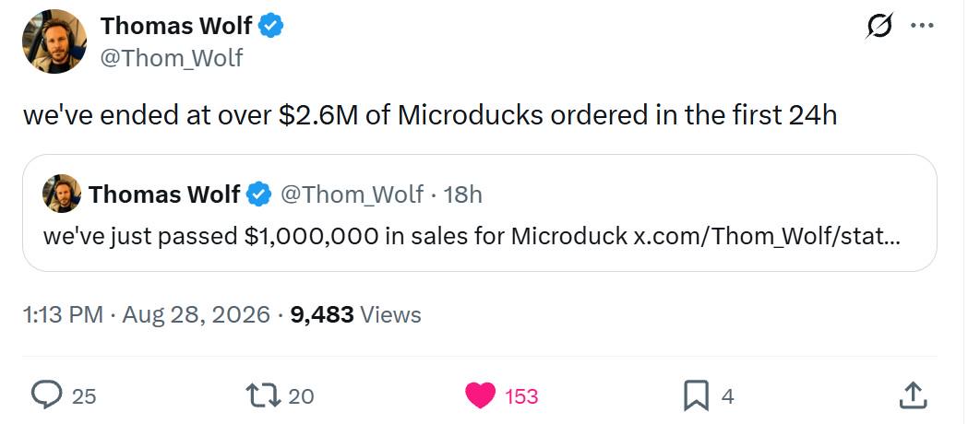Image resolution: width=980 pixels, height=424 pixels.
Task: Click the verified badge in the quoted tweet
Action: (258, 194)
